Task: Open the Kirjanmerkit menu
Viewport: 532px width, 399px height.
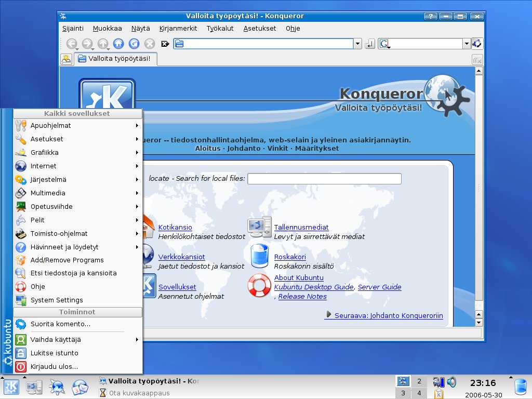Action: point(178,29)
